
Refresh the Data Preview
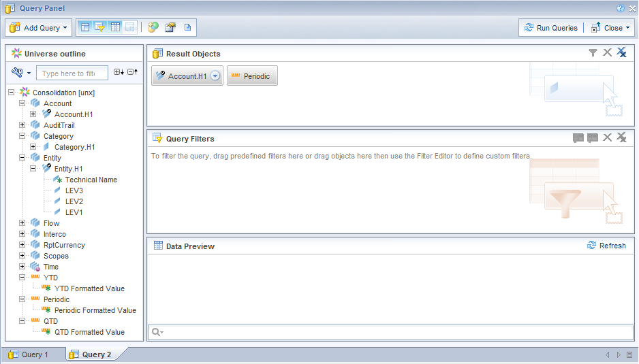click(606, 246)
